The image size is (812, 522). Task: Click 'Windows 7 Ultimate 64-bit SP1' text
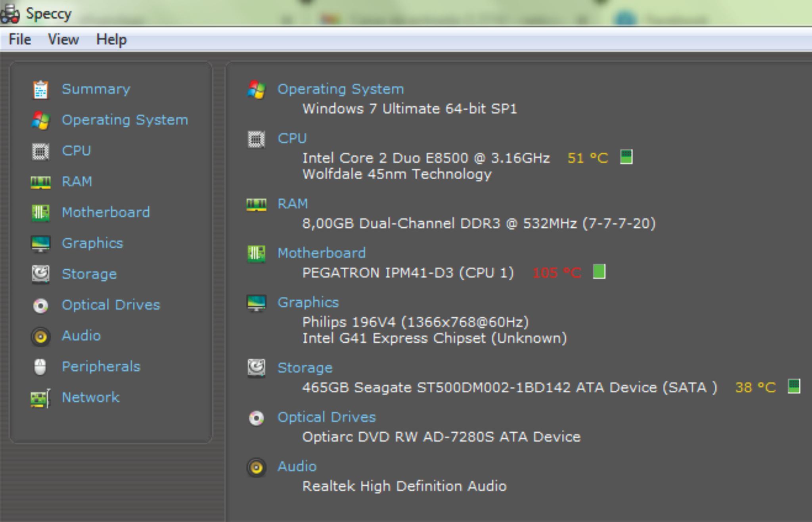[410, 109]
